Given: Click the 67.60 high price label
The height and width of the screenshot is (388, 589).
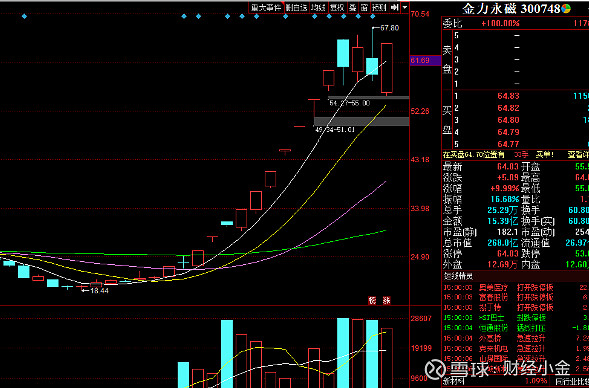Looking at the screenshot, I should point(389,28).
